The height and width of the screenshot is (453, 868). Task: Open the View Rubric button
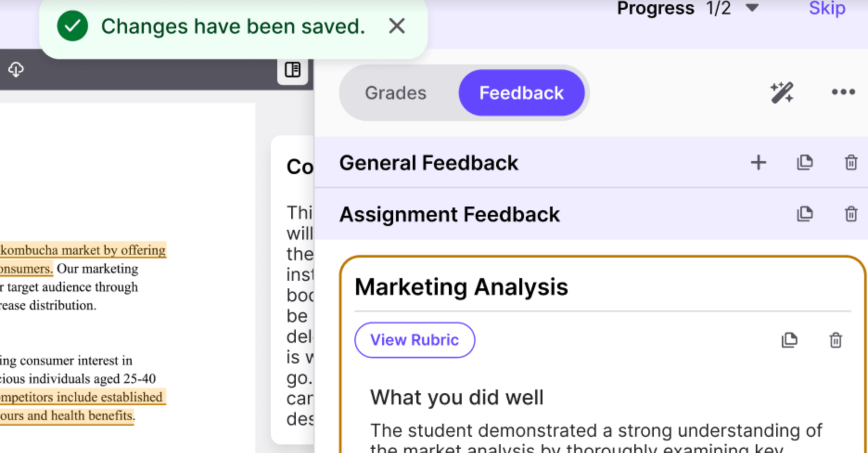pos(415,340)
